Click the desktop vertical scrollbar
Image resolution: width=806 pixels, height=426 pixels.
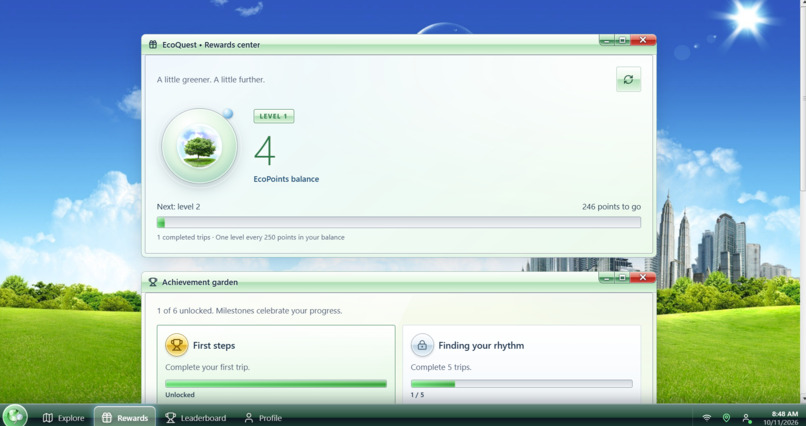803,201
